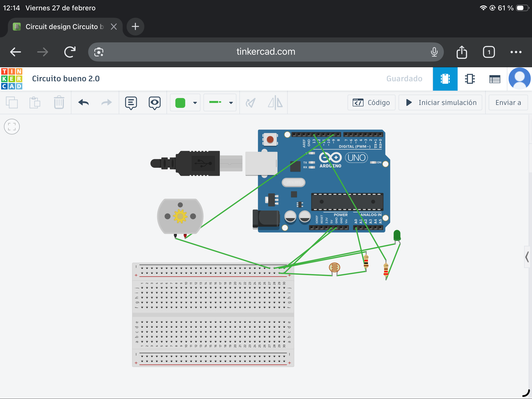532x399 pixels.
Task: Open a new browser tab
Action: [135, 27]
